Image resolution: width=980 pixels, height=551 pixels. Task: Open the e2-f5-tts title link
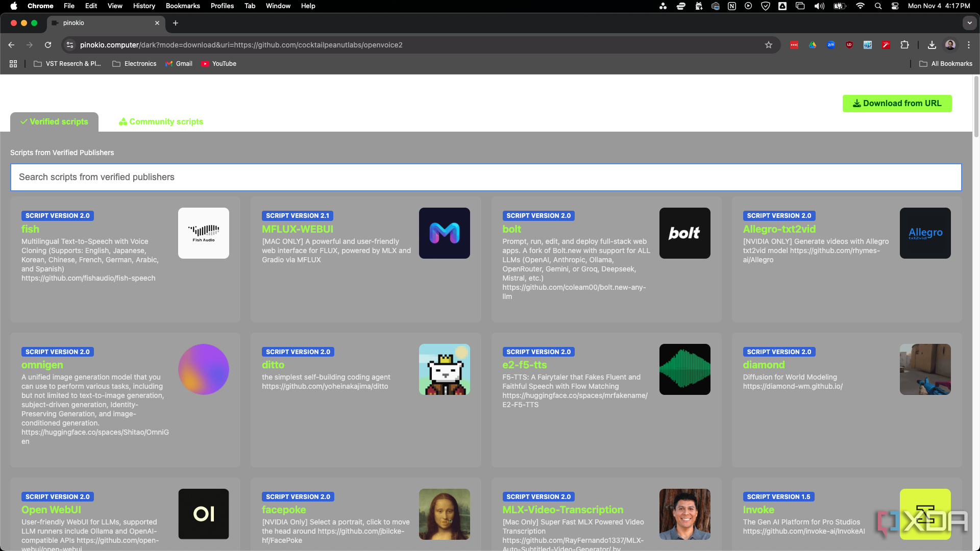point(524,365)
